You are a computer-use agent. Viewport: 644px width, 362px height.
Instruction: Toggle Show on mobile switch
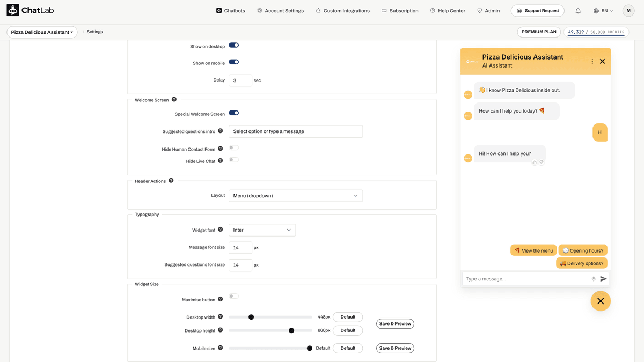click(234, 62)
